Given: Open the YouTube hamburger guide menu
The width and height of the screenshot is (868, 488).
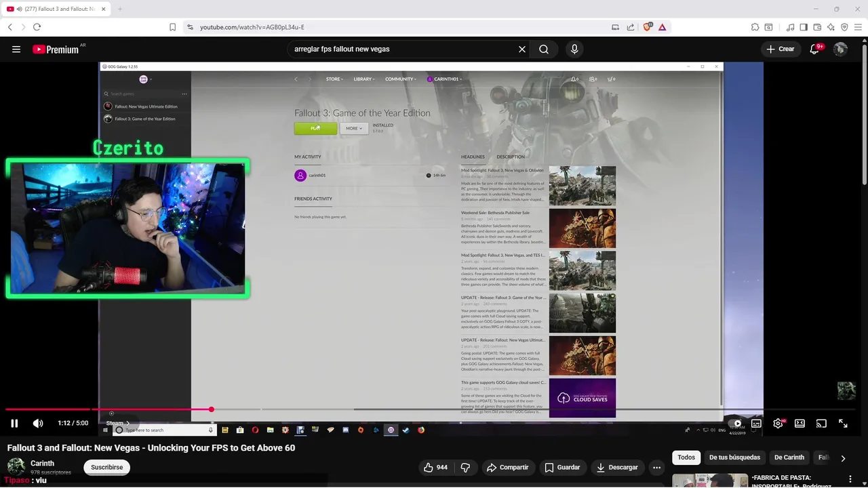Looking at the screenshot, I should point(16,49).
